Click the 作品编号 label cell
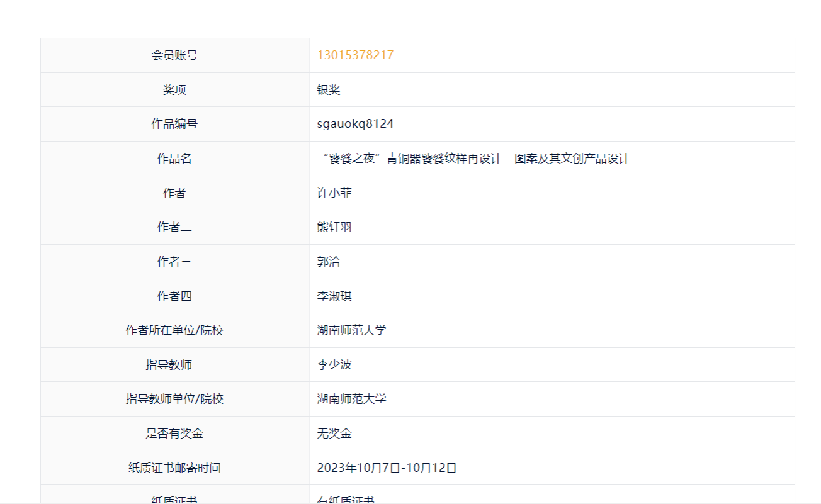This screenshot has height=504, width=821. click(174, 124)
